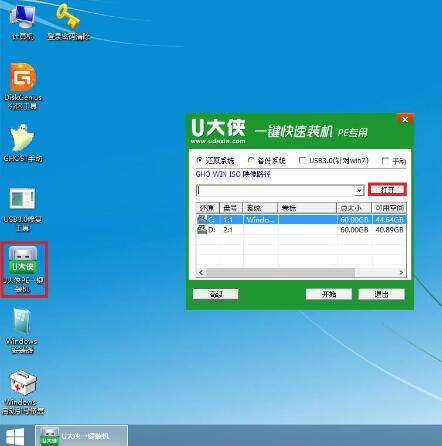The image size is (442, 446).
Task: Open the Windows installer desktop icon
Action: coord(22,331)
